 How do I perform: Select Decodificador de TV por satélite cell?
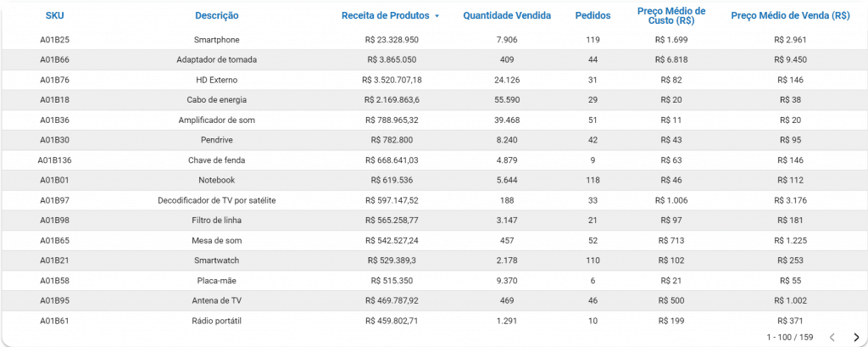point(217,200)
